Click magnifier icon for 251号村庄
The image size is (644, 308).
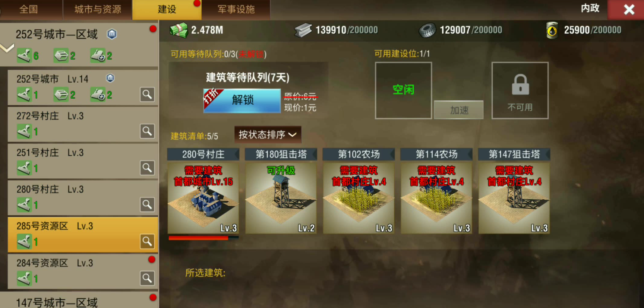click(147, 168)
